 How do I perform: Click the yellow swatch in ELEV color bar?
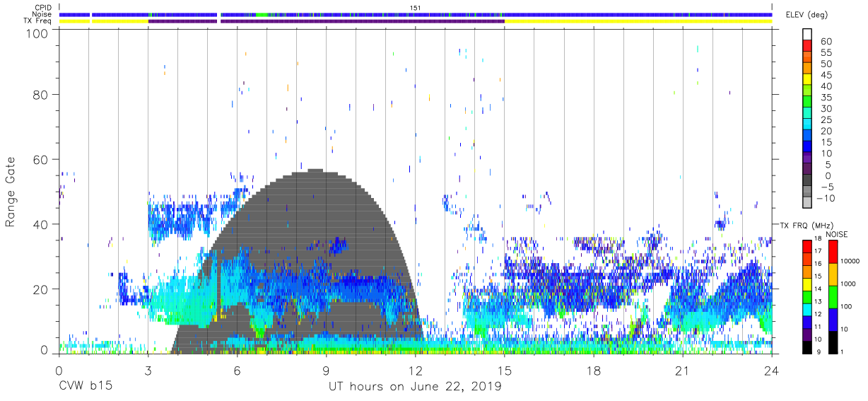click(807, 79)
